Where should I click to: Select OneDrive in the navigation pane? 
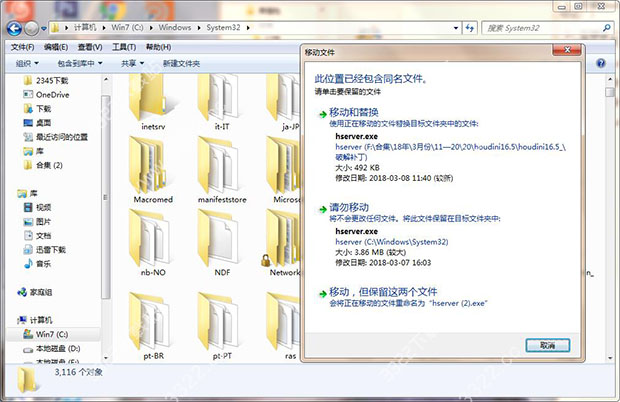tap(46, 95)
